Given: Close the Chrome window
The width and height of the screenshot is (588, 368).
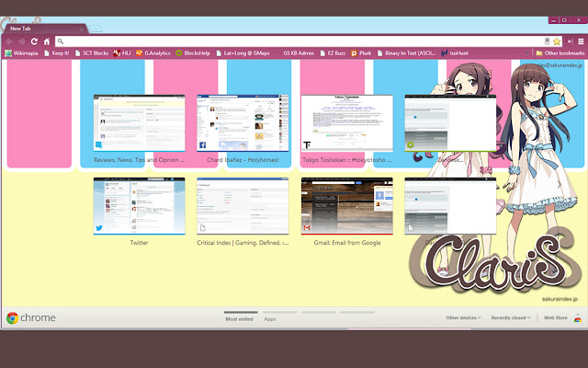Looking at the screenshot, I should coord(579,20).
